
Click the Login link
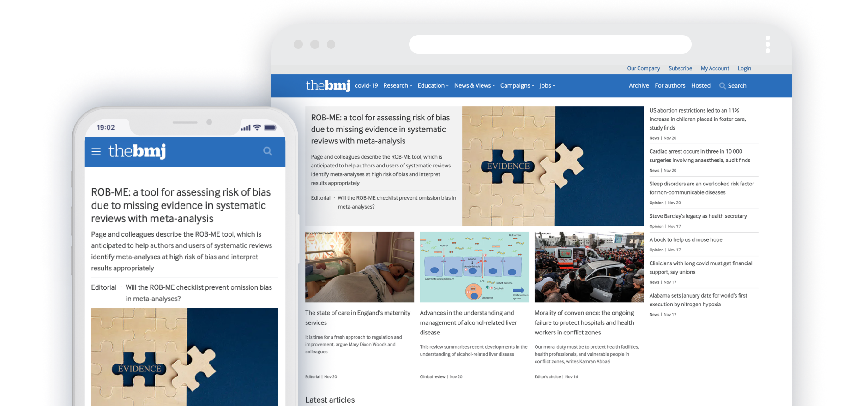tap(744, 68)
